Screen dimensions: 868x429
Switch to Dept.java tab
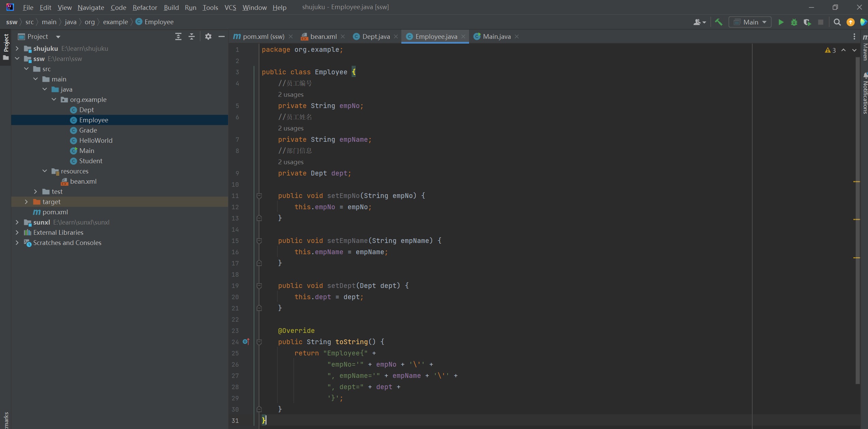point(375,36)
